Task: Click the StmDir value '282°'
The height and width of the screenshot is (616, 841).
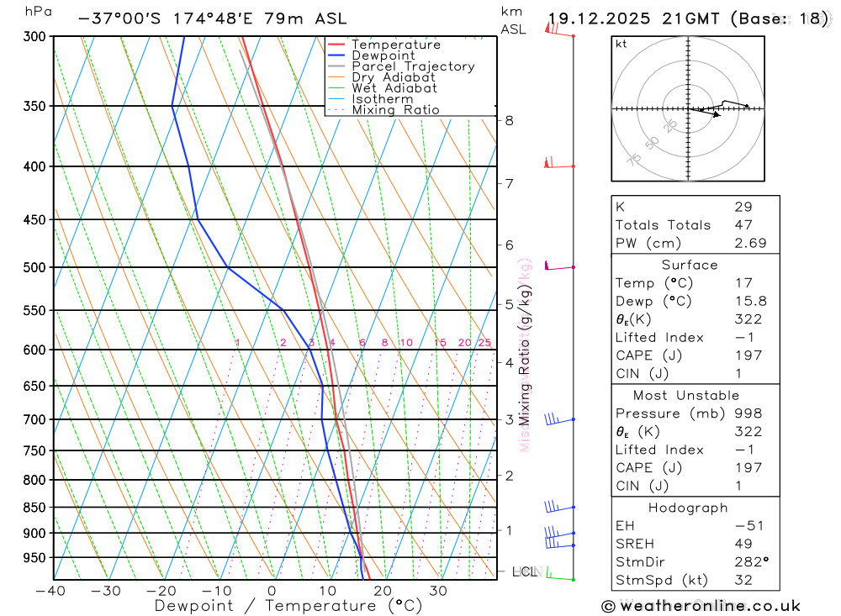Action: coord(751,562)
